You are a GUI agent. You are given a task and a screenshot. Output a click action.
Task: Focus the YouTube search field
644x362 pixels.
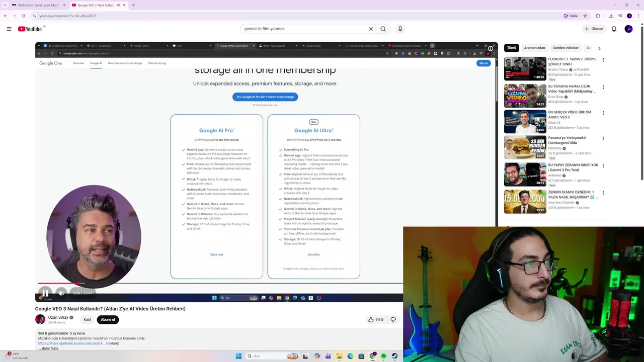click(x=304, y=29)
